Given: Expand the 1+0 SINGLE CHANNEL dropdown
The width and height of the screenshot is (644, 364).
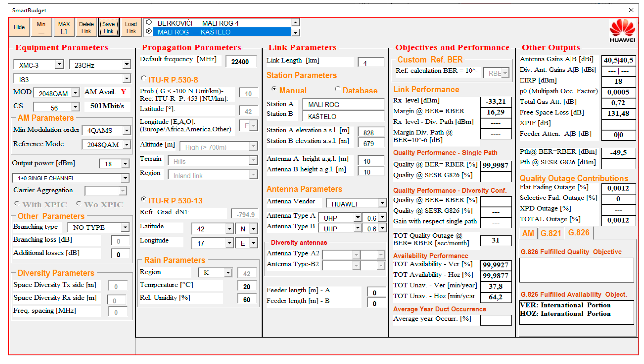Looking at the screenshot, I should click(125, 178).
